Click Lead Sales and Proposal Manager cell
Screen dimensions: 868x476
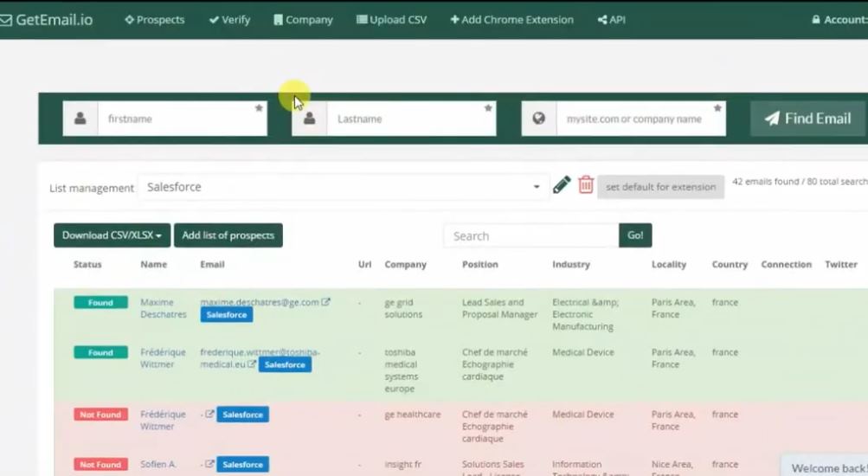tap(500, 308)
